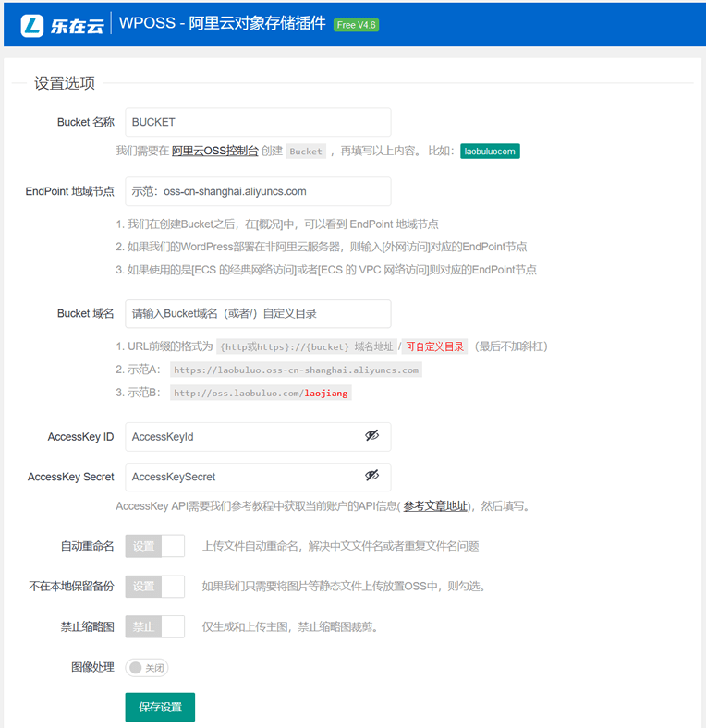This screenshot has width=706, height=728.
Task: Click the WPOSS - 阿里云对象存储插件 title
Action: point(223,23)
